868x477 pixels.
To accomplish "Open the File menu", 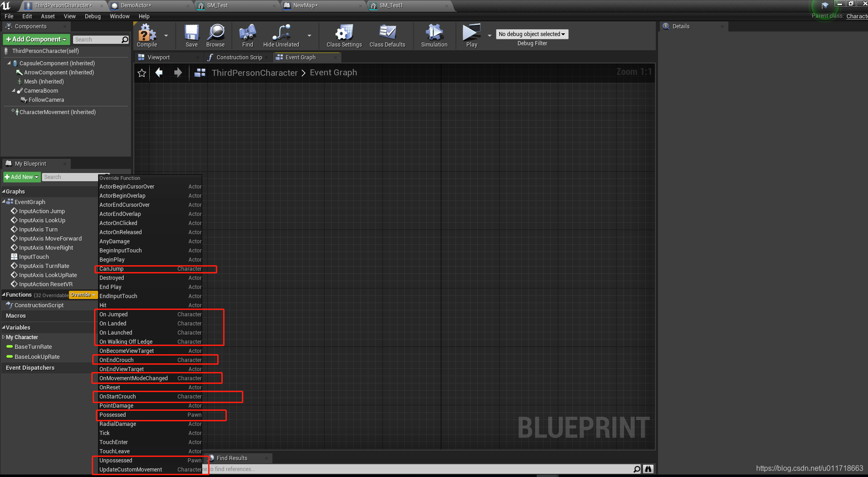I will pos(9,16).
